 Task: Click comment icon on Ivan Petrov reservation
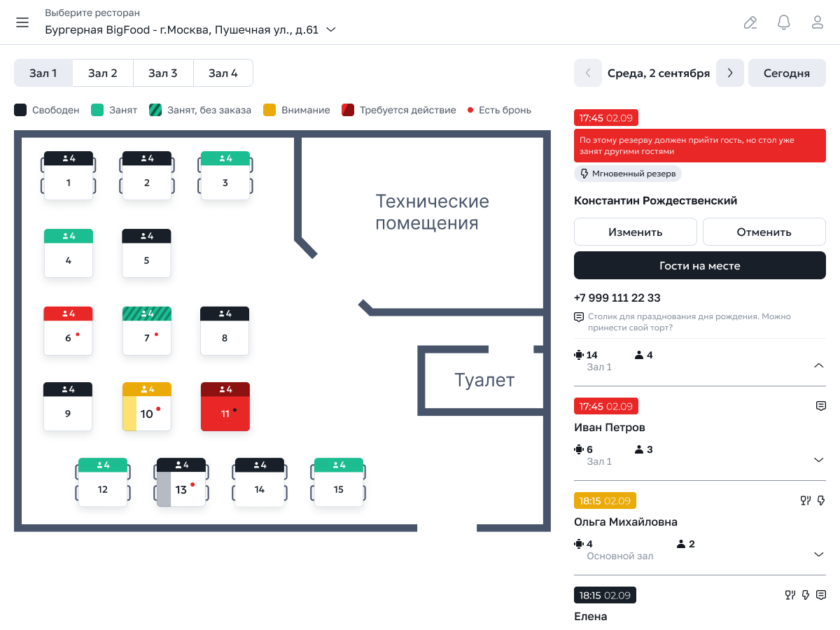coord(821,406)
